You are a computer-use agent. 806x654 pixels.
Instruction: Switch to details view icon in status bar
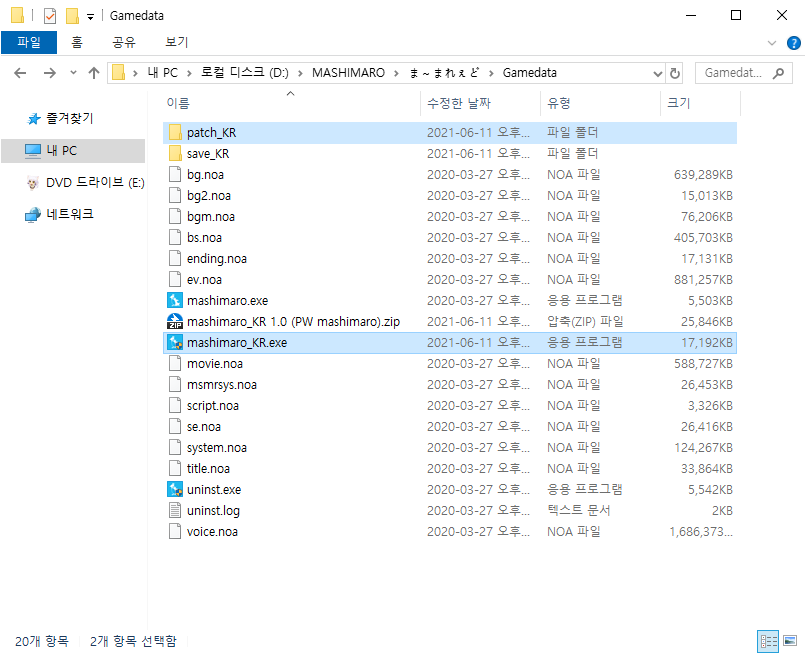[768, 641]
